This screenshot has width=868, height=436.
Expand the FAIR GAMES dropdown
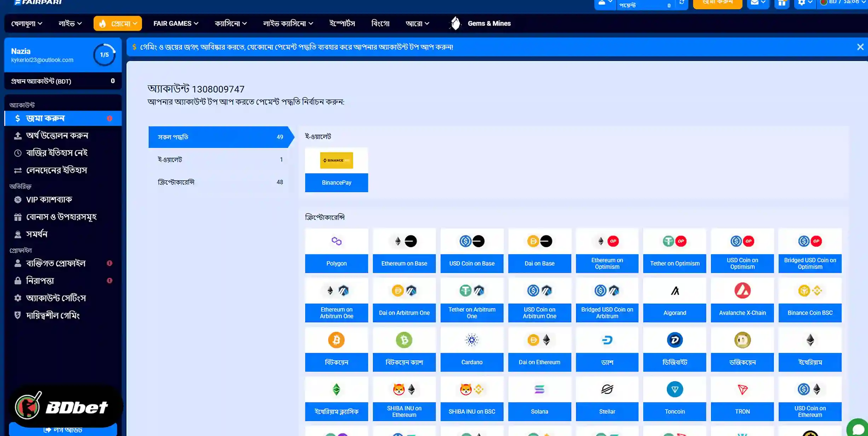(176, 23)
